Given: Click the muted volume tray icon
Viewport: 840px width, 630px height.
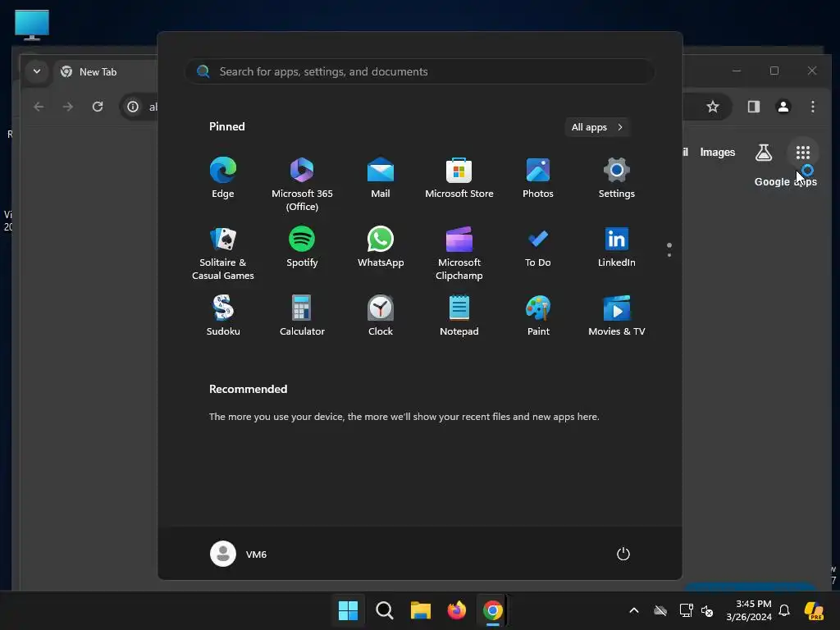Looking at the screenshot, I should coord(707,610).
